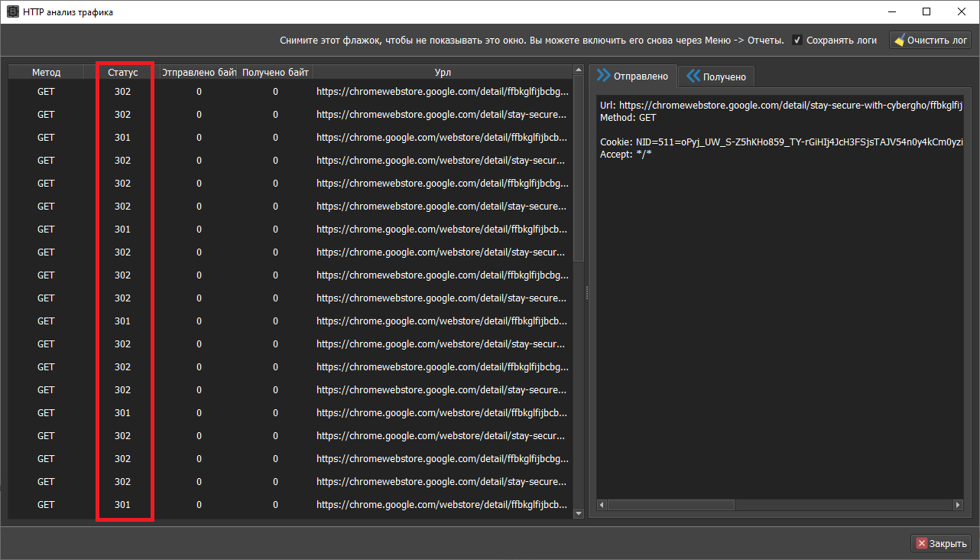Click the app icon in the title bar
980x560 pixels.
pos(12,12)
